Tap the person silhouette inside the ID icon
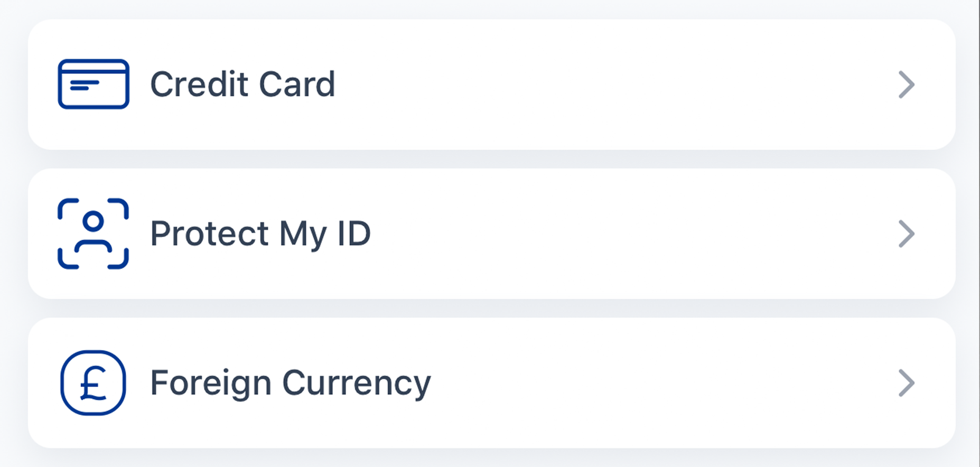 pyautogui.click(x=94, y=232)
